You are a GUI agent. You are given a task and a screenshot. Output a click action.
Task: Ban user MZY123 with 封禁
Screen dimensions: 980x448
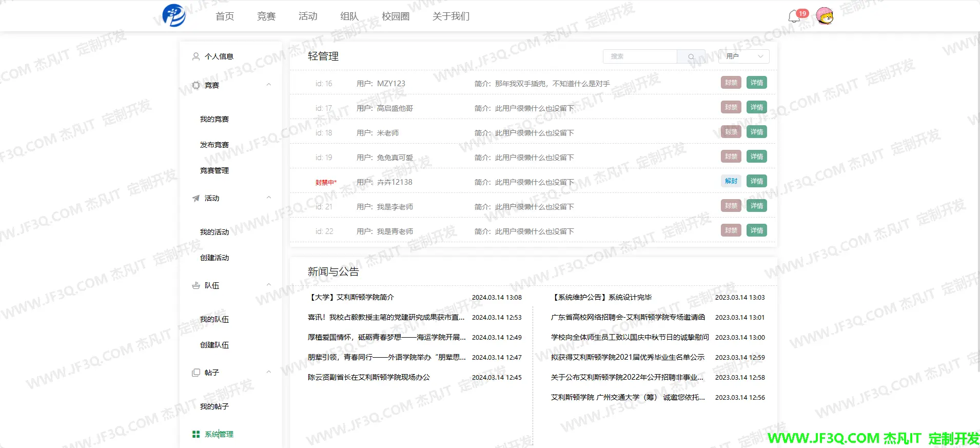coord(731,83)
